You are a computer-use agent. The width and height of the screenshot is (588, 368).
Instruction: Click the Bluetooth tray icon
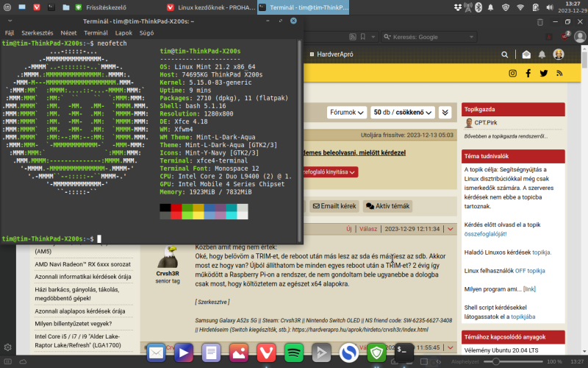[x=478, y=7]
